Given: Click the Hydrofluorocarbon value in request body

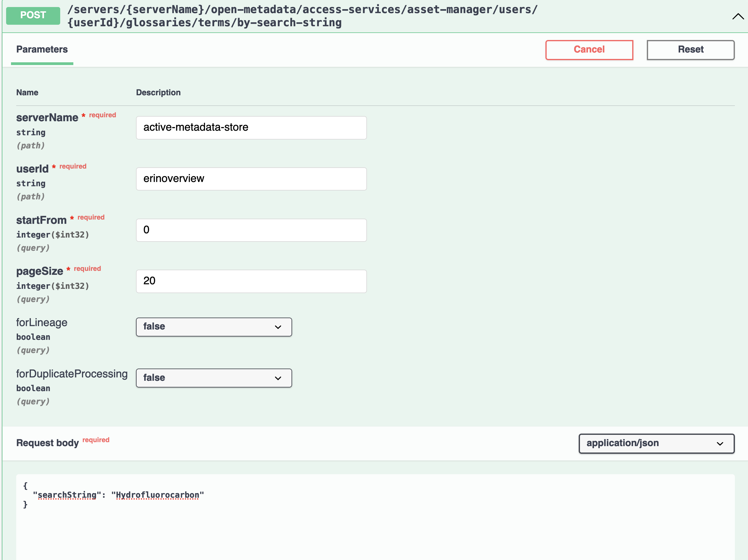Looking at the screenshot, I should click(x=157, y=495).
